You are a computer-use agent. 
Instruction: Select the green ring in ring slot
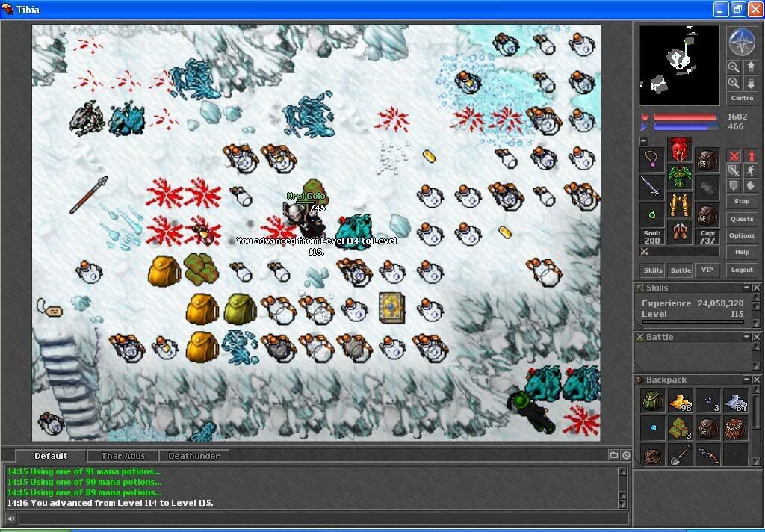point(651,214)
